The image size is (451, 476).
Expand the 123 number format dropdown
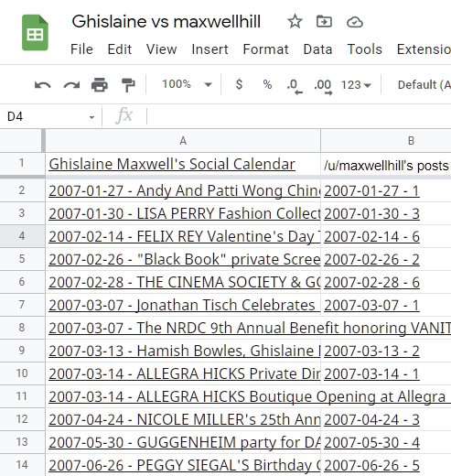point(356,84)
